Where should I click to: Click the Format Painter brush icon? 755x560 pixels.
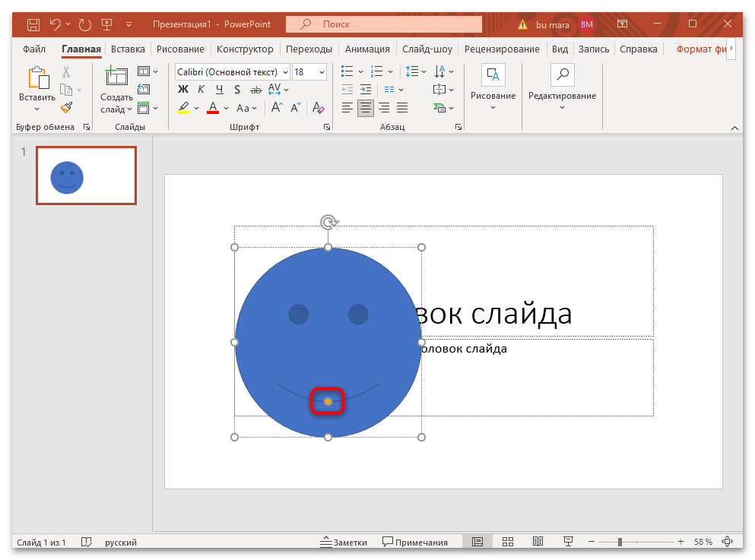[x=66, y=108]
